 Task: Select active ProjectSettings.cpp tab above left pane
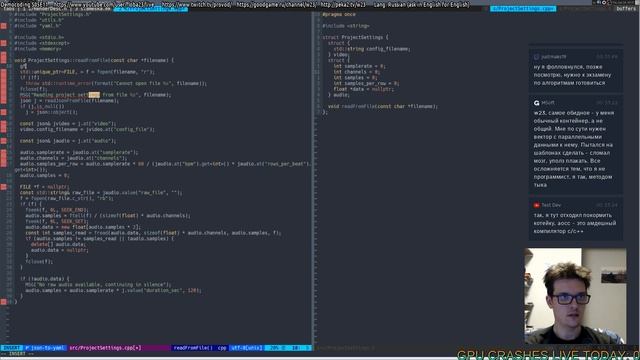click(151, 9)
